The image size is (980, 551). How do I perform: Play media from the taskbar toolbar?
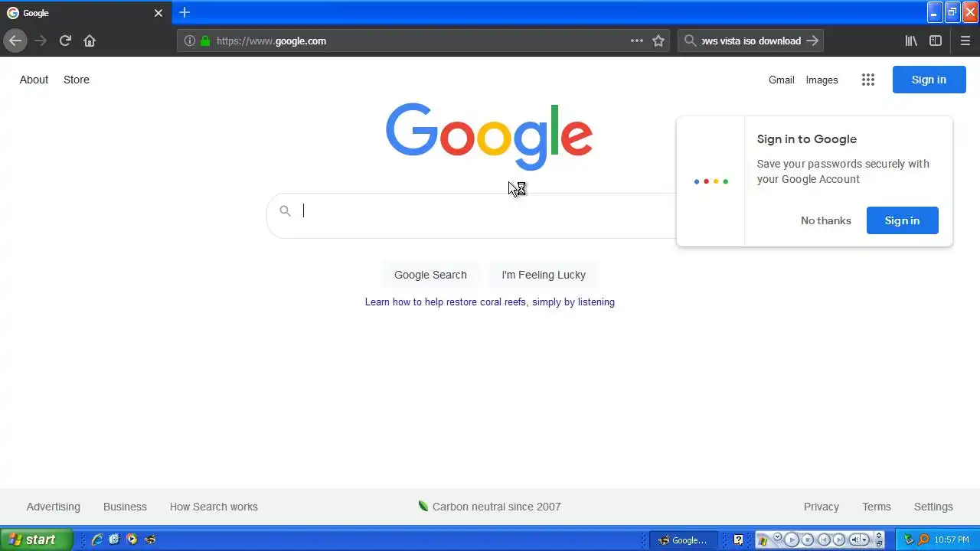(792, 540)
